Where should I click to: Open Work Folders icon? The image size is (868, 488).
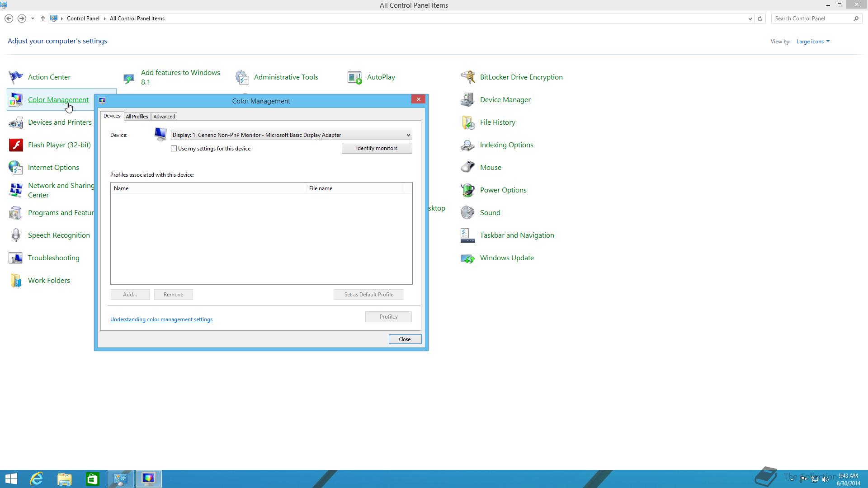[x=16, y=281]
